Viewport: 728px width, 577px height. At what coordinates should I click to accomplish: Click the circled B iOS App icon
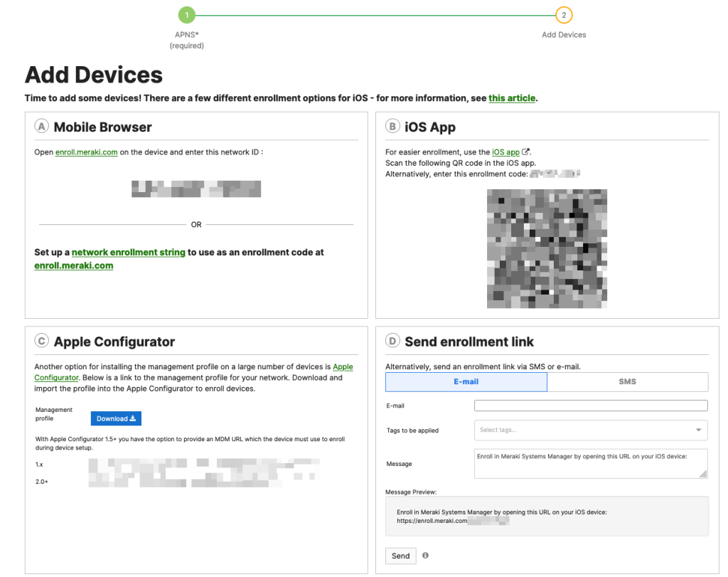coord(392,127)
